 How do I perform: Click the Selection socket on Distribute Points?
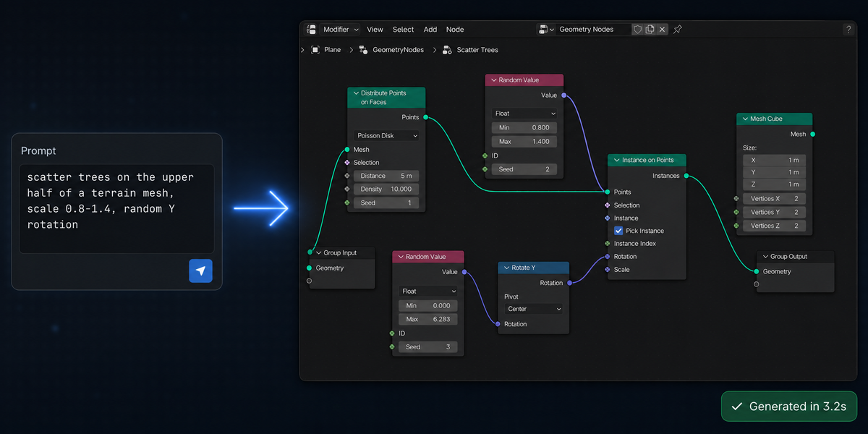(347, 163)
